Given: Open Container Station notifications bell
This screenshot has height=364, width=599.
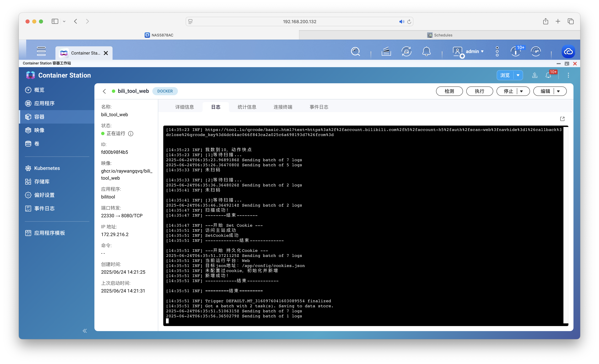Looking at the screenshot, I should coord(548,75).
